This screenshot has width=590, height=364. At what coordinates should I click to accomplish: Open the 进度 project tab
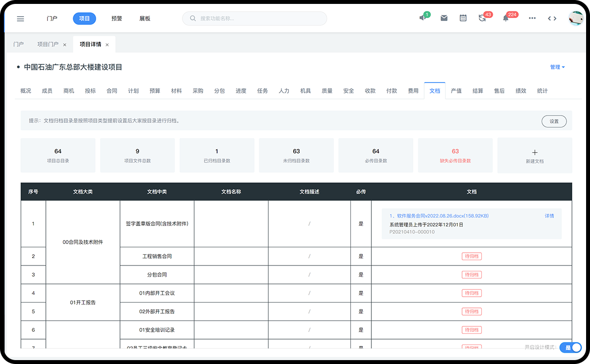tap(241, 91)
